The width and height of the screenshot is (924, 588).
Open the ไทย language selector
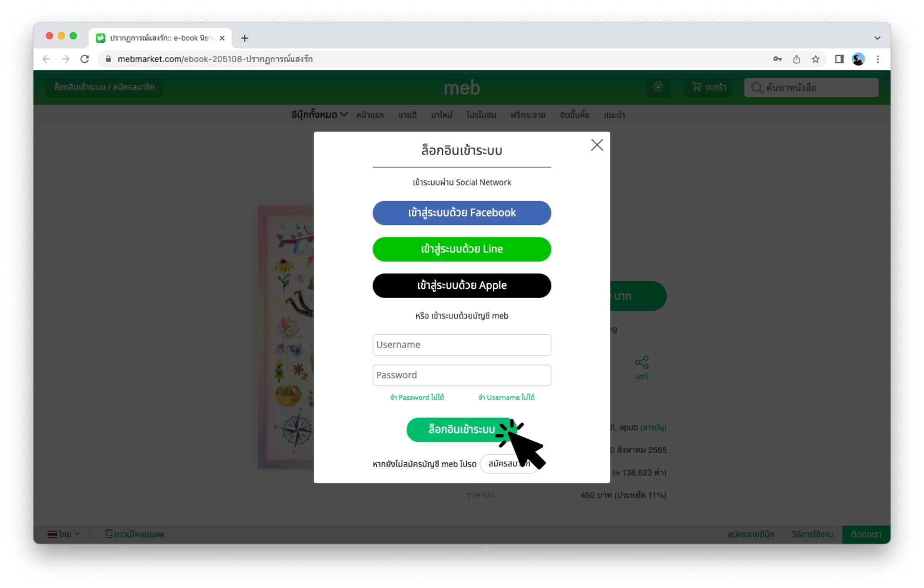64,534
